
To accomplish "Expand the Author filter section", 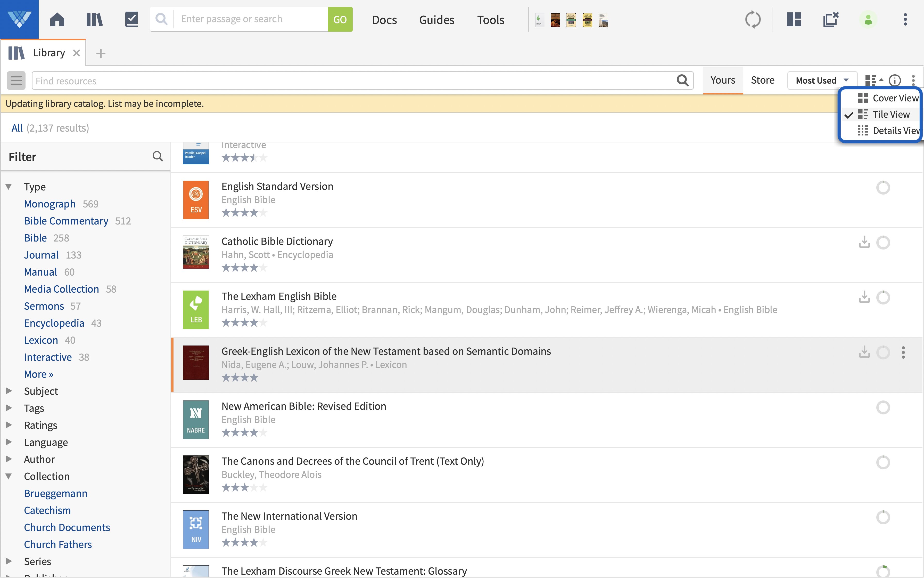I will tap(9, 459).
